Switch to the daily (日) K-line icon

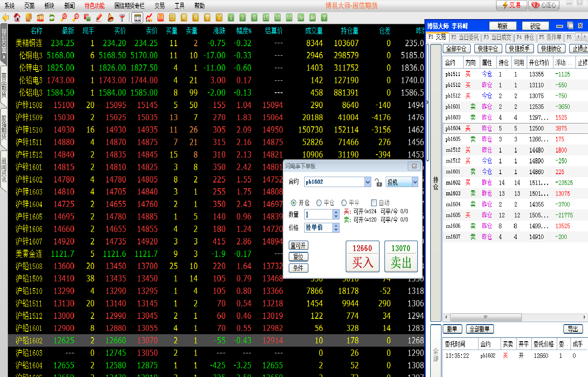(x=172, y=17)
